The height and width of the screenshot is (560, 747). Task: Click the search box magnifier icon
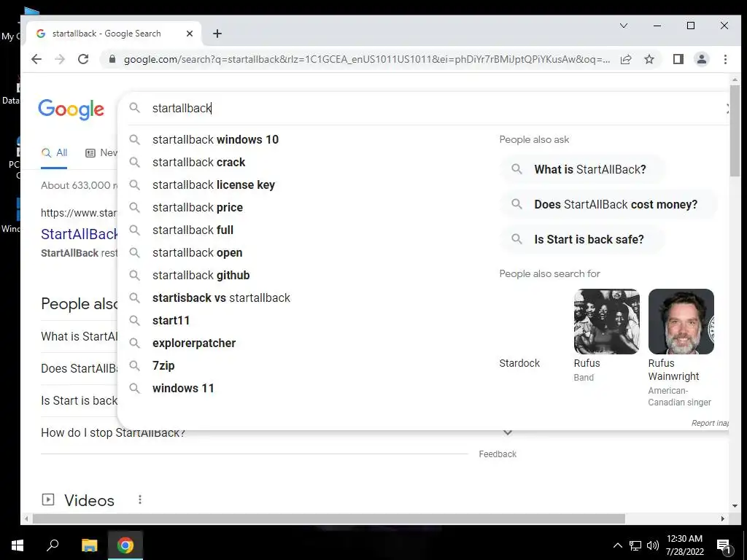pyautogui.click(x=135, y=108)
